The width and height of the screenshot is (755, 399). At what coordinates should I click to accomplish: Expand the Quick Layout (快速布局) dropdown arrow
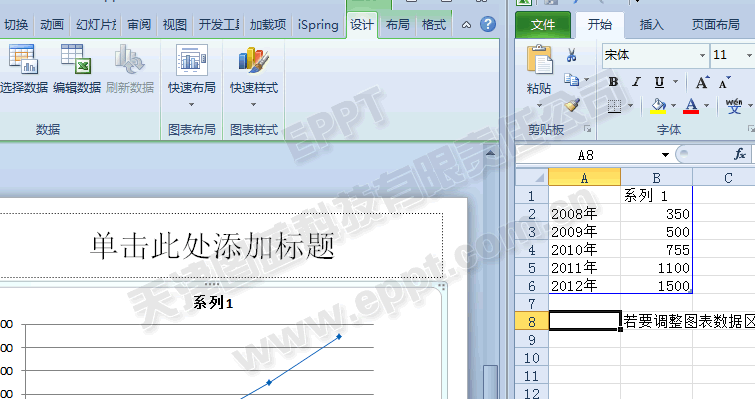point(192,104)
